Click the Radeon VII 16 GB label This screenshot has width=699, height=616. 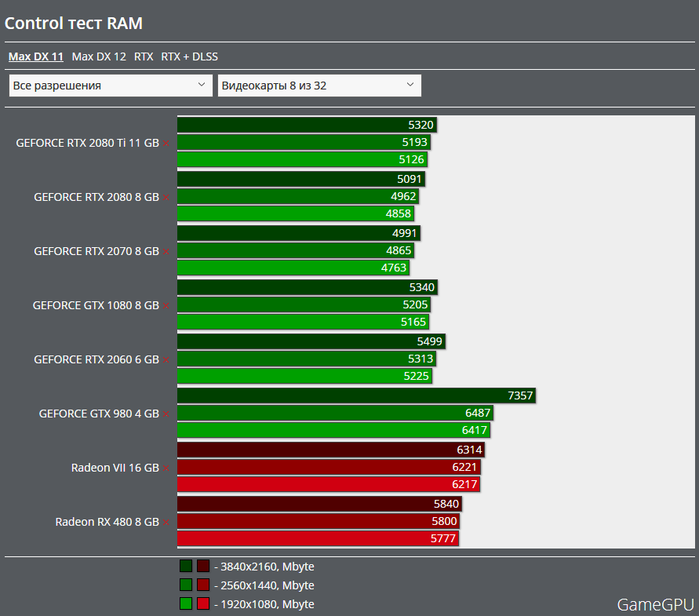click(115, 468)
